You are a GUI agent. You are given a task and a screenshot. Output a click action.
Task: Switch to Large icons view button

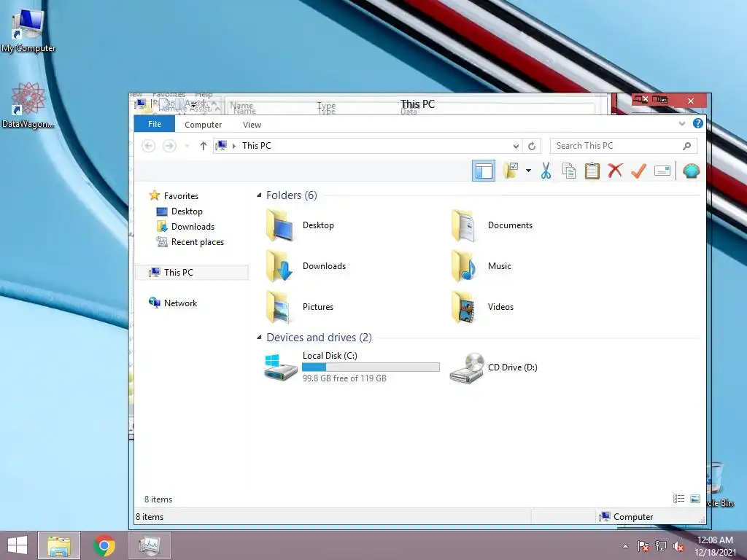(x=695, y=499)
